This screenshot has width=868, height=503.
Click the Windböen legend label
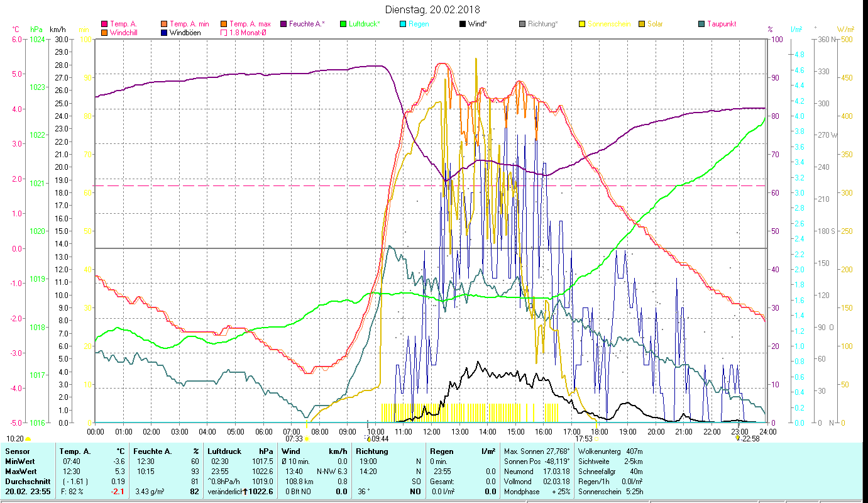185,32
